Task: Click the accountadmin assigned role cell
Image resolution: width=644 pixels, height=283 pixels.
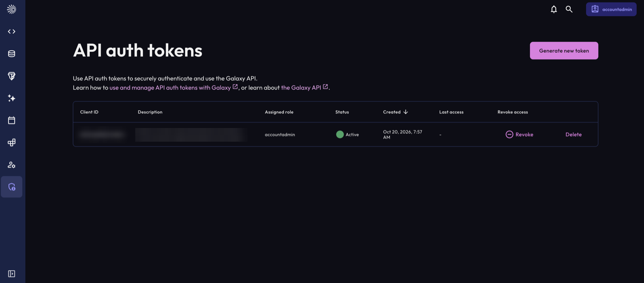Action: click(x=280, y=134)
